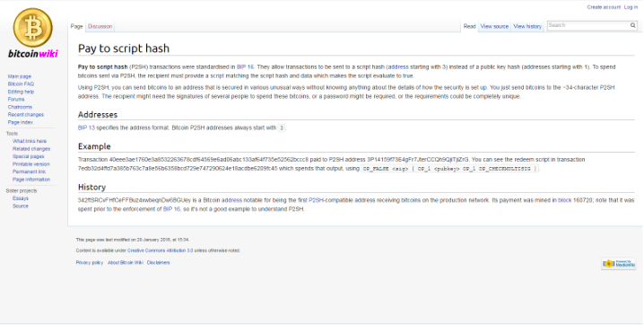644x325 pixels.
Task: Click the Permanent link tool
Action: tap(30, 171)
